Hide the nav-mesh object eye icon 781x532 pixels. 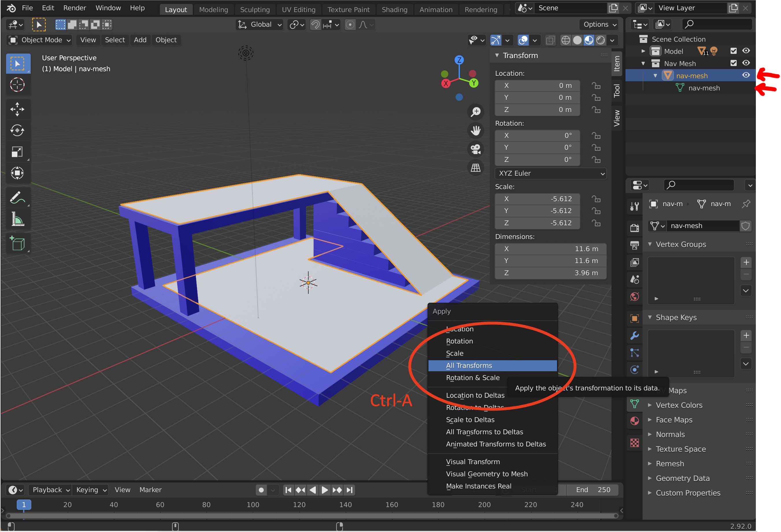pos(746,75)
